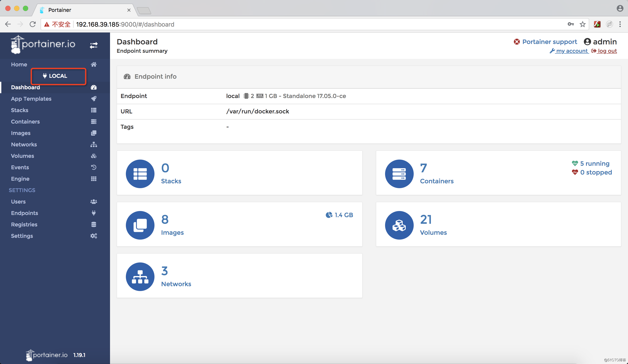The width and height of the screenshot is (628, 364).
Task: Click the Volumes cubes icon in sidebar
Action: (94, 156)
